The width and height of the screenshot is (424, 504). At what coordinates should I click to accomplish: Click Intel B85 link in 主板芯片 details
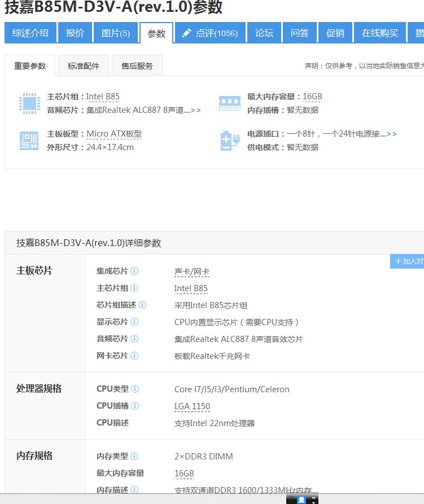point(191,288)
